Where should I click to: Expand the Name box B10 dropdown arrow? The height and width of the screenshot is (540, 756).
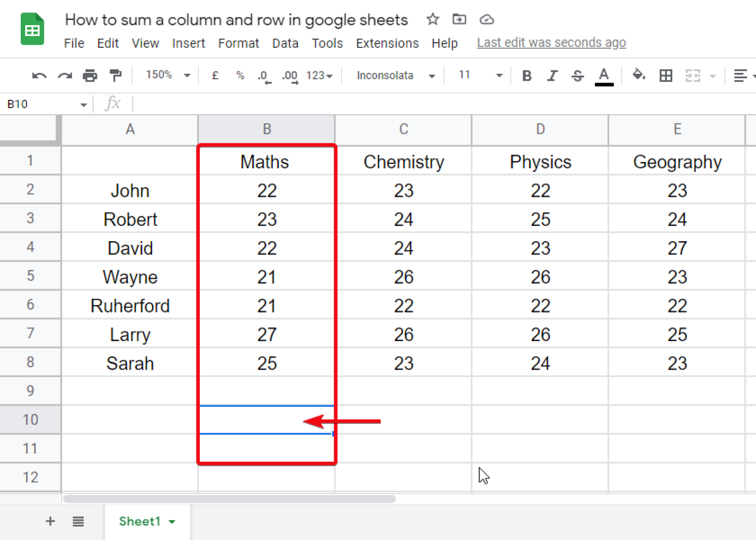coord(83,105)
